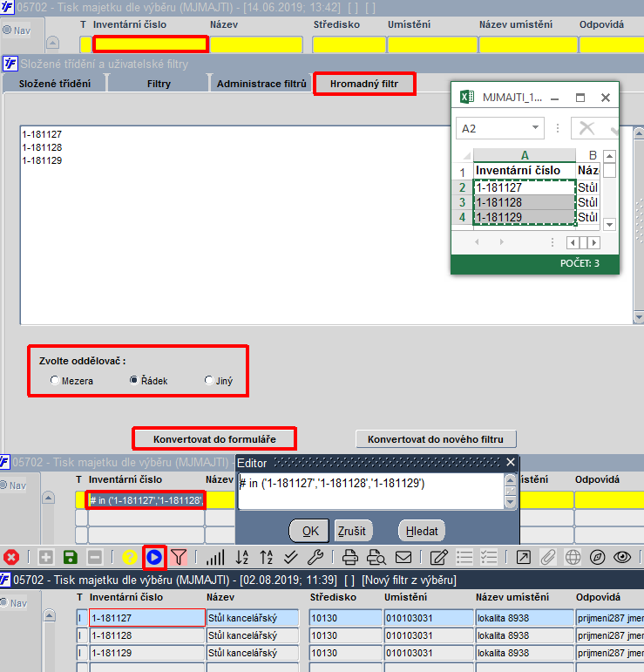644x672 pixels.
Task: Click the envelope email icon
Action: [x=403, y=557]
